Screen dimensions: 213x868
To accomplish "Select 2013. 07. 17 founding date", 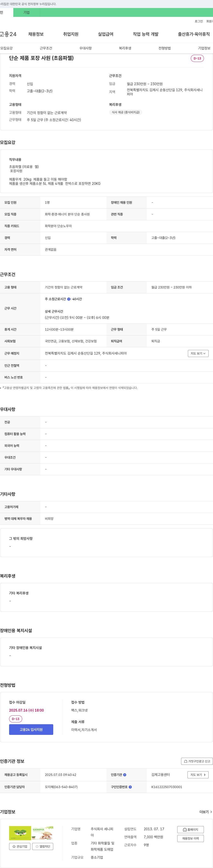I will coord(154,829).
